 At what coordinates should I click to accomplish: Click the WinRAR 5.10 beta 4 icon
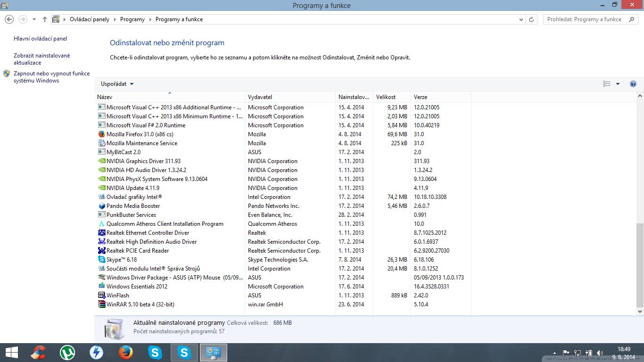point(101,304)
